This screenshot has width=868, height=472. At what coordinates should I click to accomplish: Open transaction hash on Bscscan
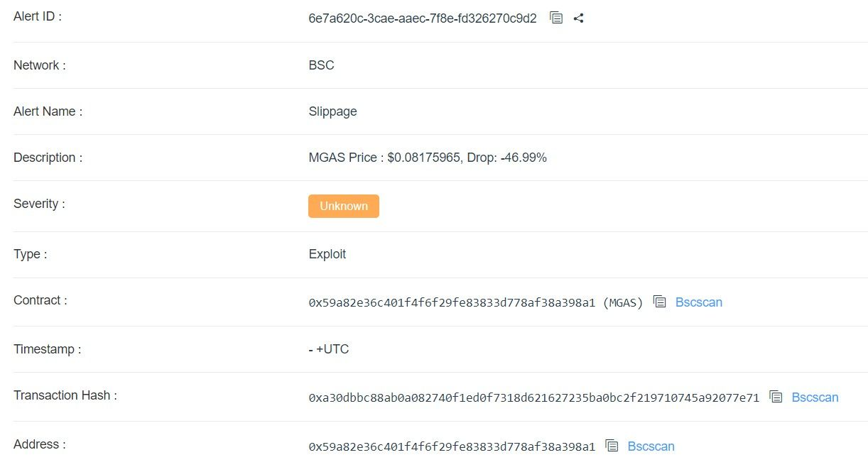click(x=815, y=397)
